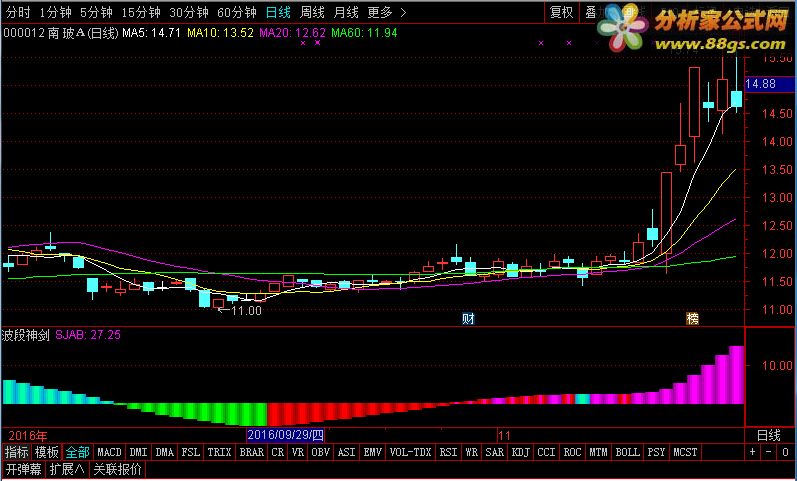Open the 指标 indicator tab
Image resolution: width=797 pixels, height=481 pixels.
[17, 452]
